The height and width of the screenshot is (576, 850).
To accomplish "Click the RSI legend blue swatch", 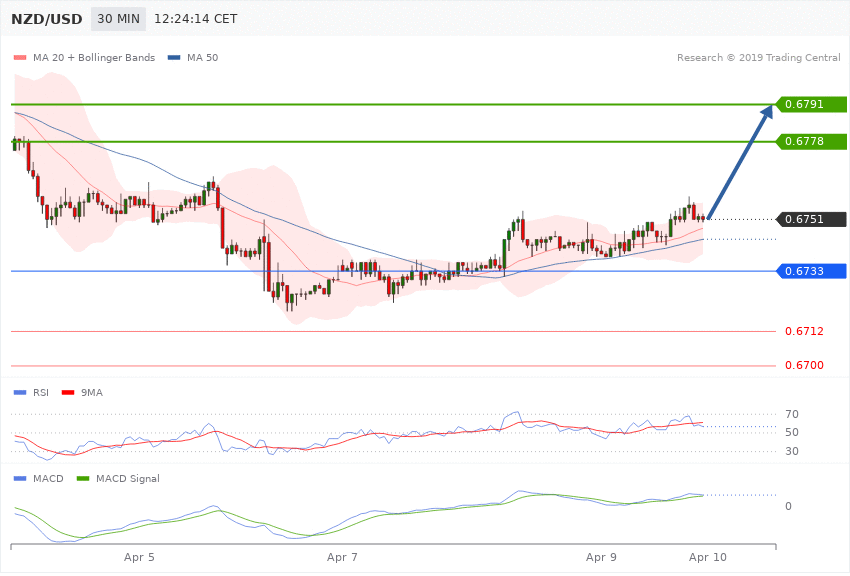I will click(x=20, y=392).
